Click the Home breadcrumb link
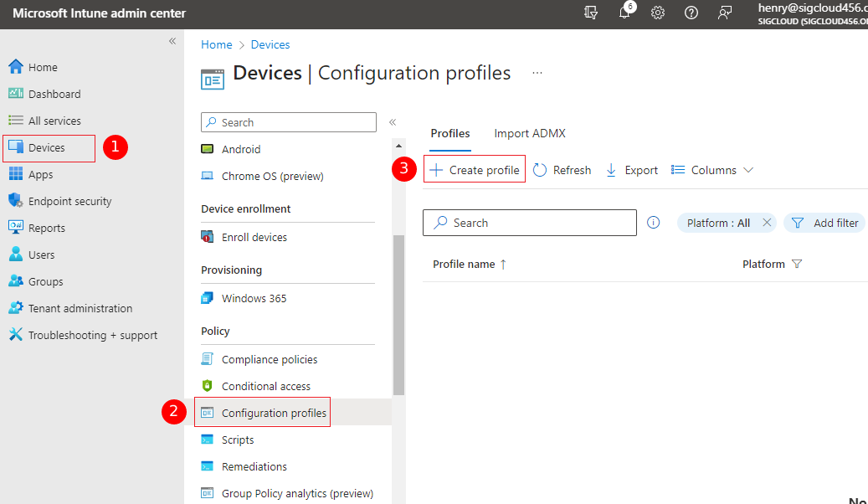 click(216, 44)
